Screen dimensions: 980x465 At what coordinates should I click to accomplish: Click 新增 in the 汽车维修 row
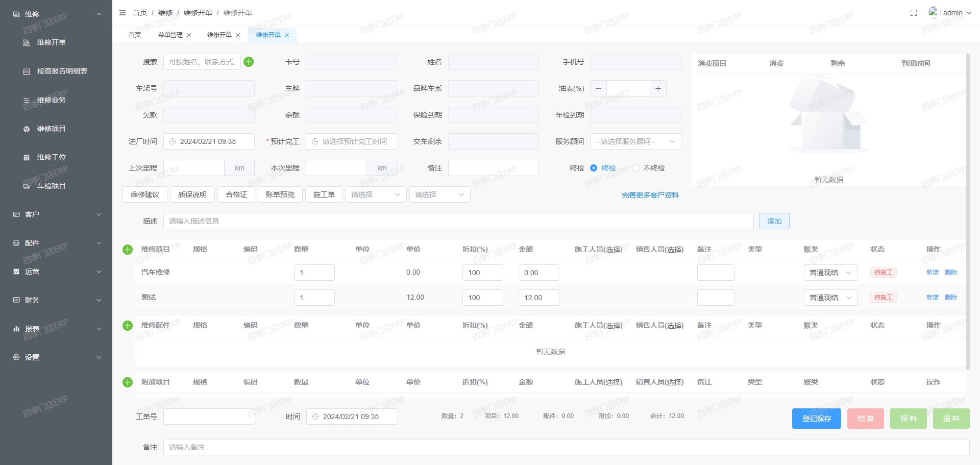pyautogui.click(x=933, y=273)
